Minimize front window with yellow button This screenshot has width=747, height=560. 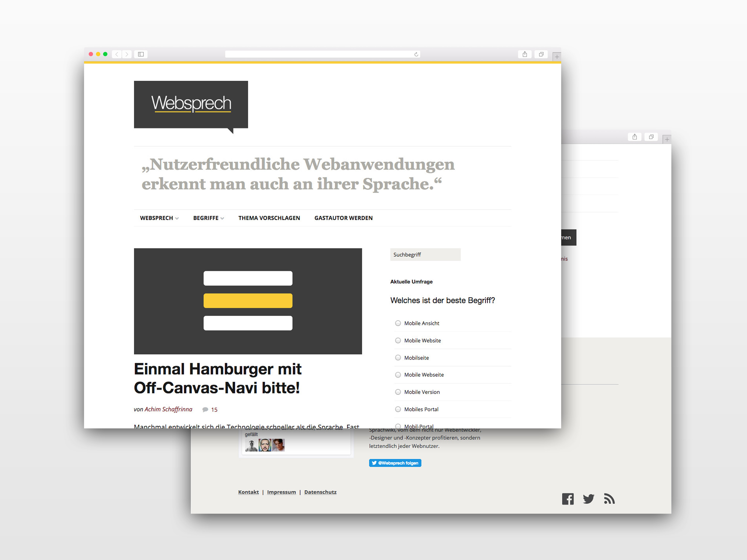98,54
